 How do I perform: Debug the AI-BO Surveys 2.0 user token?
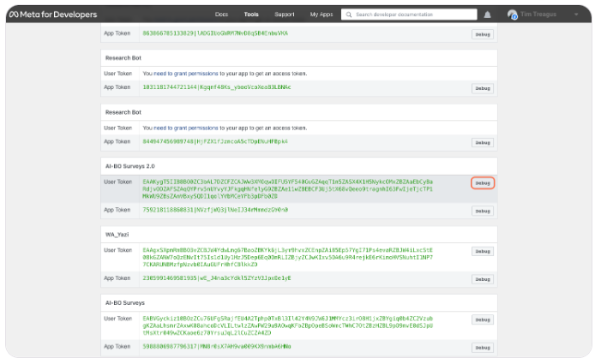point(482,183)
